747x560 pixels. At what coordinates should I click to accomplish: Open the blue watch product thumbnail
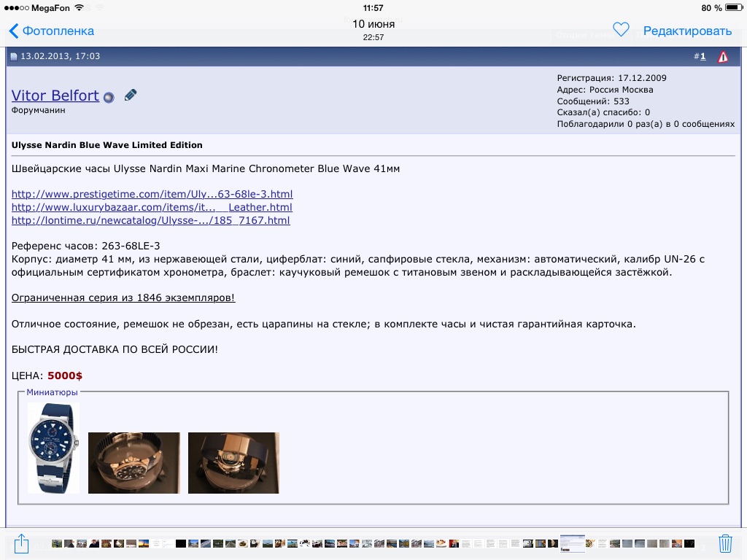53,448
